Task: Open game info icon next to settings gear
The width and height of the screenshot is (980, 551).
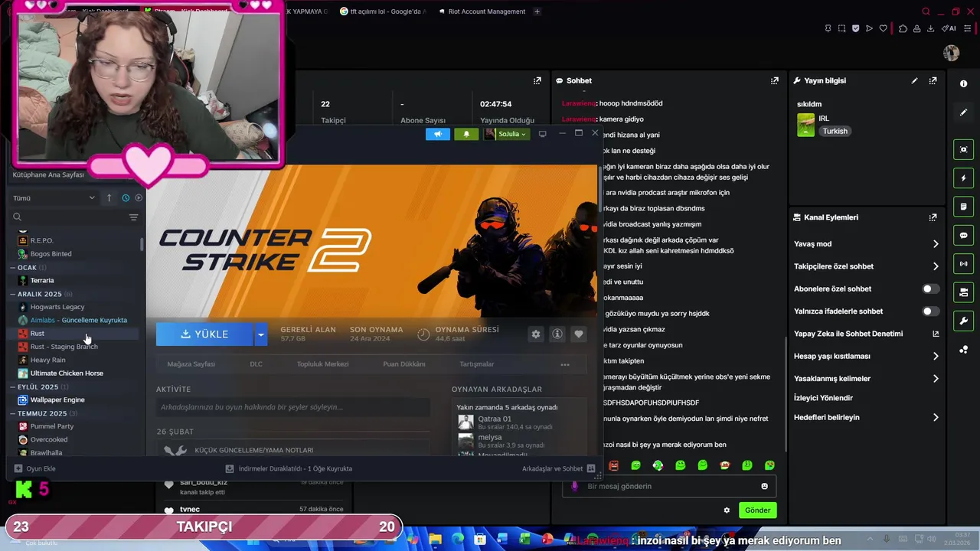Action: point(557,334)
